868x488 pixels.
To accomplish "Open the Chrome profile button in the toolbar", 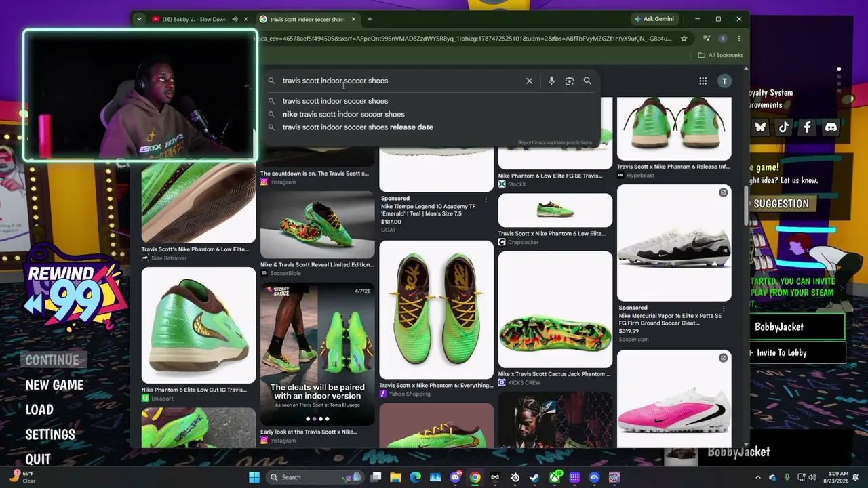I will click(723, 39).
